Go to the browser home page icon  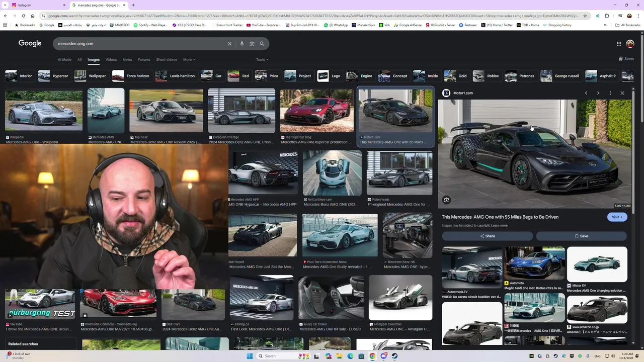click(33, 16)
